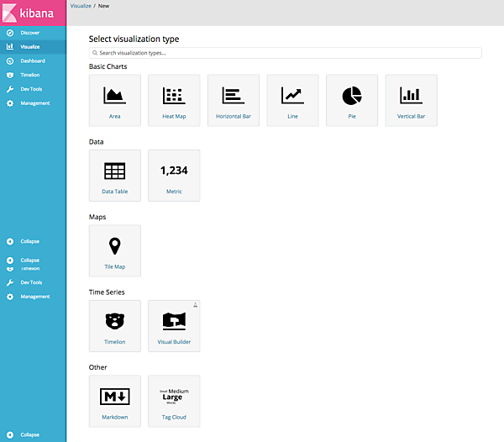Screen dimensions: 504x442
Task: Click the Discover compass icon in sidebar
Action: point(10,33)
